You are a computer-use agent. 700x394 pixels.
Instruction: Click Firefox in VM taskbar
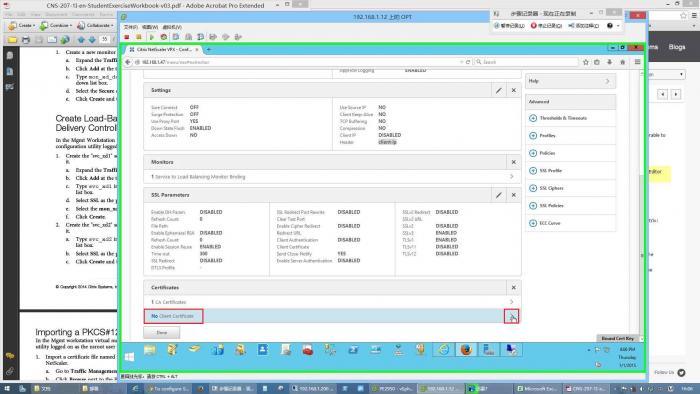466,350
